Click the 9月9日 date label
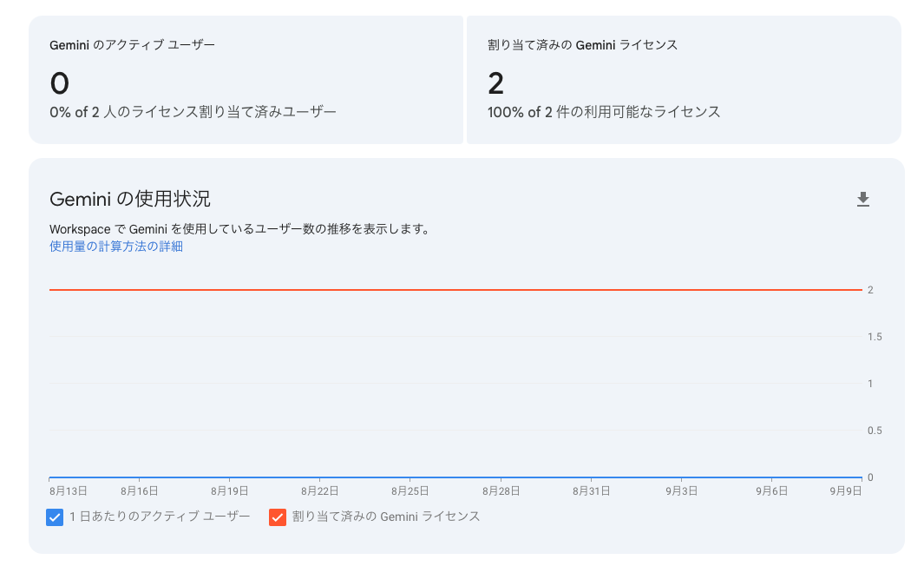 (x=846, y=490)
